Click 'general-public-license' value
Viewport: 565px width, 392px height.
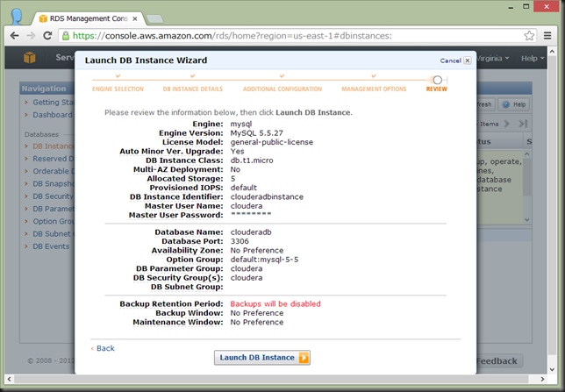[x=272, y=142]
